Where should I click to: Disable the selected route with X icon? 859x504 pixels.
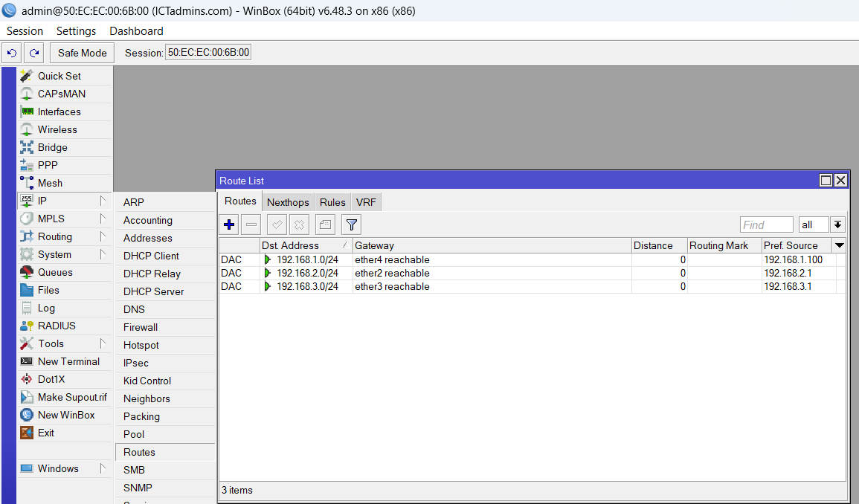coord(300,224)
